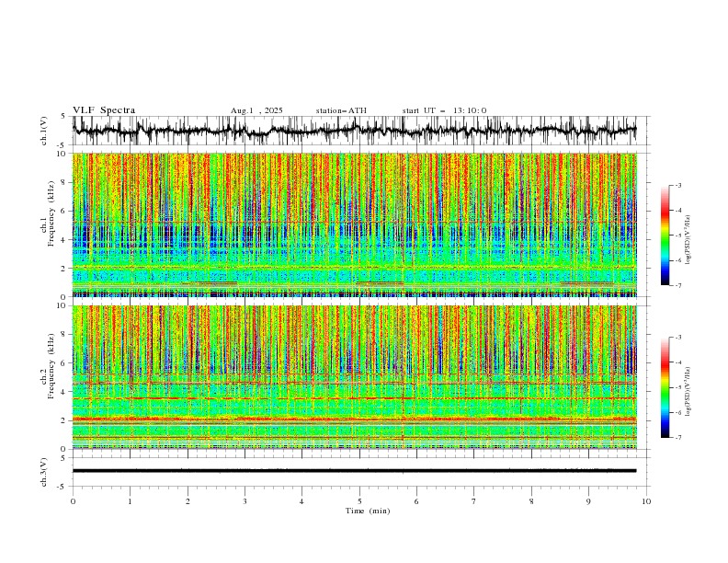Click the time axis tick label "5"
The width and height of the screenshot is (728, 563).
click(x=359, y=501)
